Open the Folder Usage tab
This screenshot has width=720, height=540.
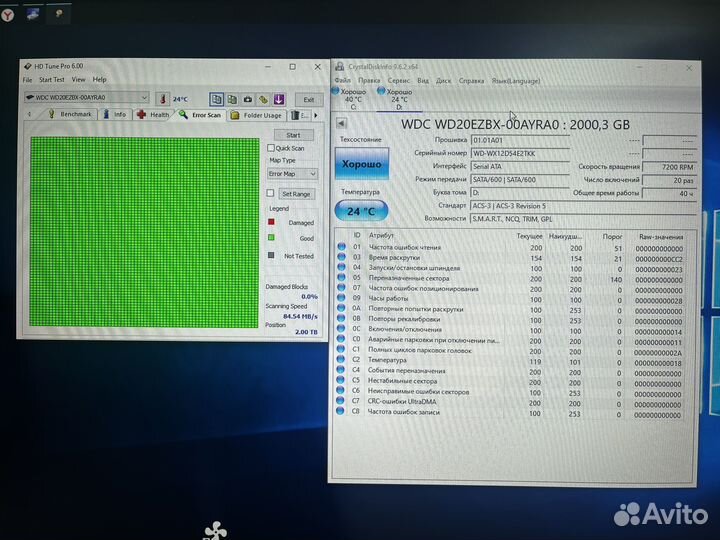coord(257,115)
